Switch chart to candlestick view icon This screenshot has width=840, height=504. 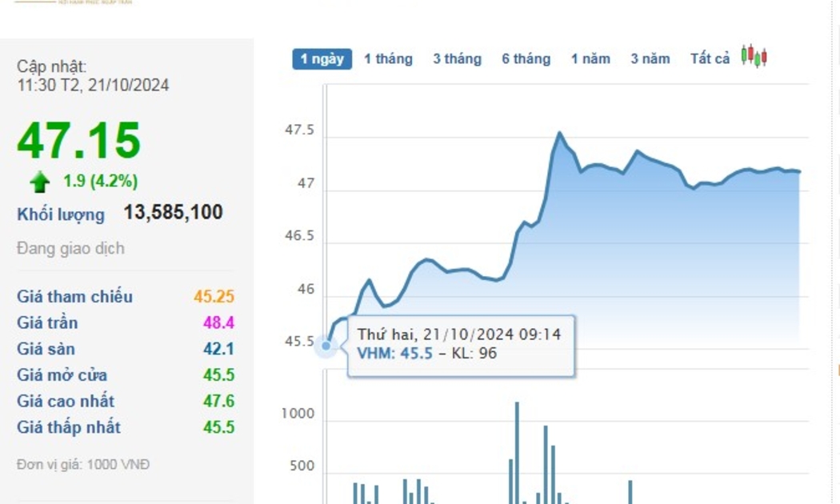(x=754, y=57)
